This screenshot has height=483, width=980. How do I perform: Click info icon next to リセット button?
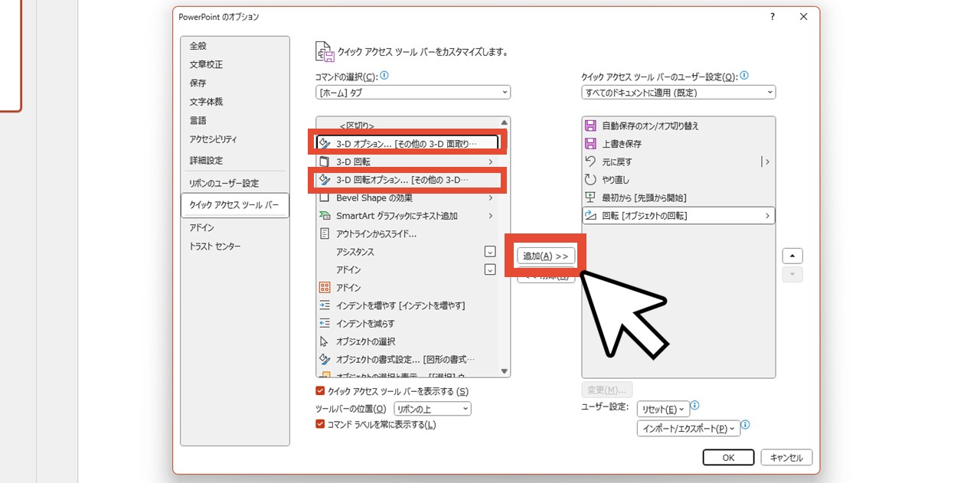pyautogui.click(x=695, y=406)
